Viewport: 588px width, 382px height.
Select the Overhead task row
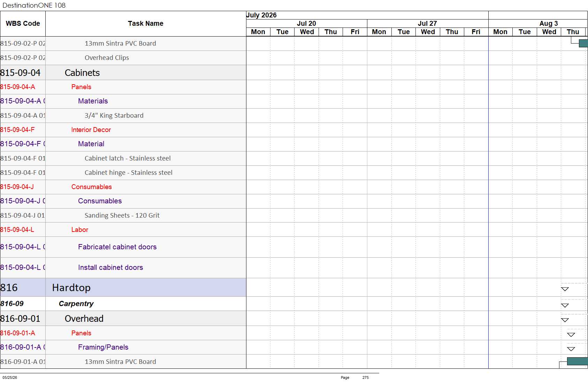(123, 318)
